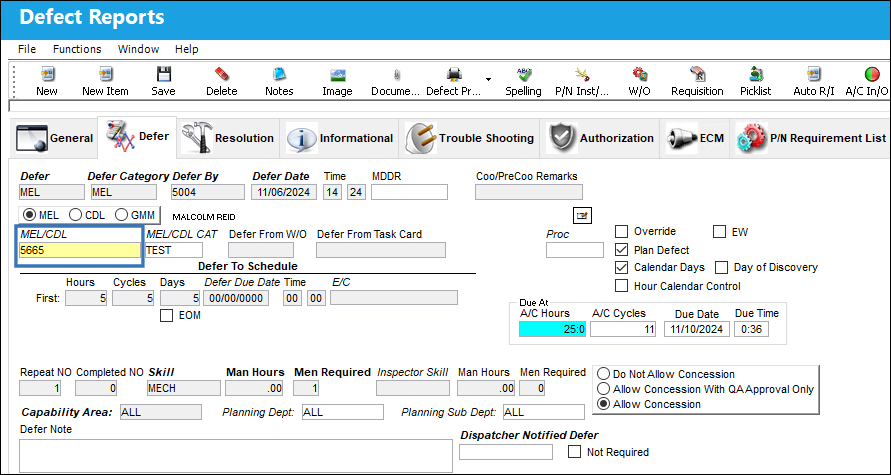Image resolution: width=891 pixels, height=475 pixels.
Task: Check Hour Calendar Control
Action: (x=622, y=286)
